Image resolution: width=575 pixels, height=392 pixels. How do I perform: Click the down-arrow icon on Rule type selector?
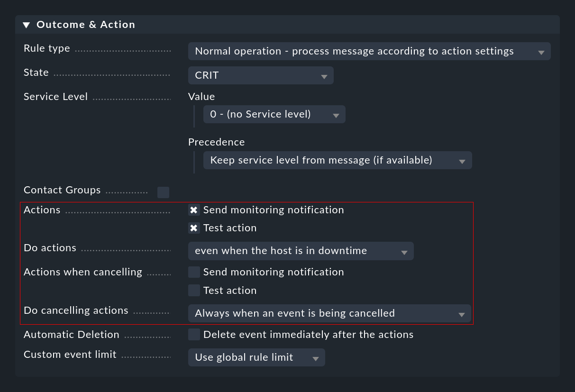[x=542, y=51]
